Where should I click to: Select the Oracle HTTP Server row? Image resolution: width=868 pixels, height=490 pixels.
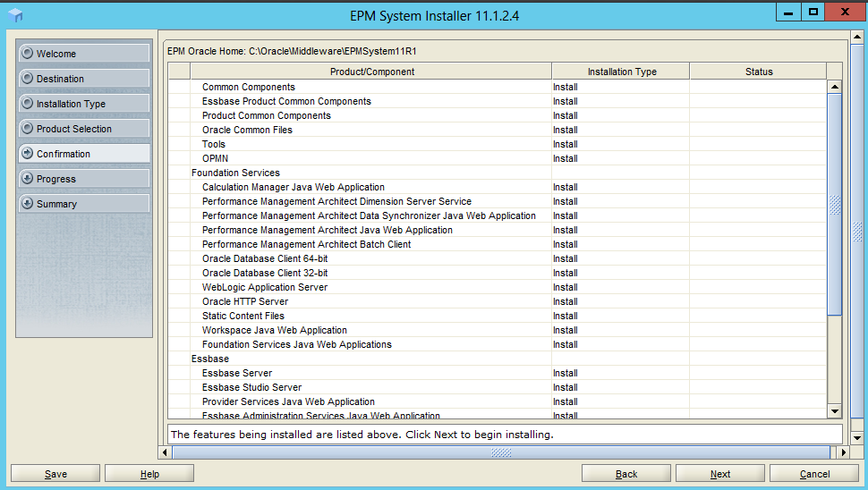(498, 302)
